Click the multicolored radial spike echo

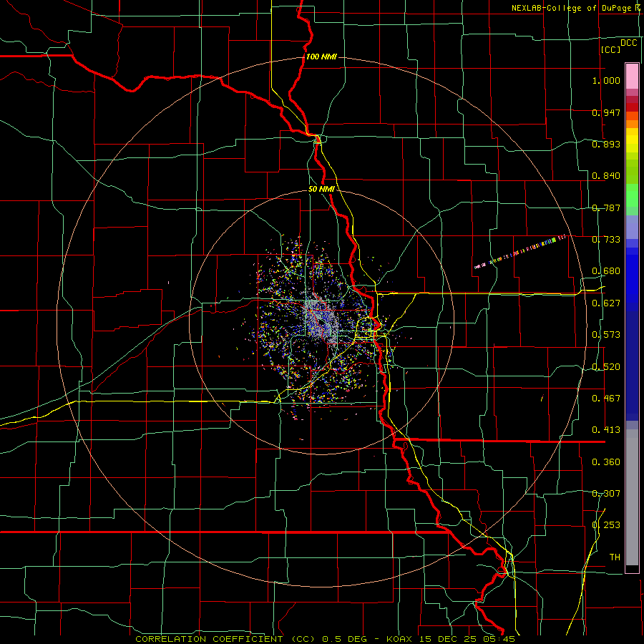pos(520,252)
